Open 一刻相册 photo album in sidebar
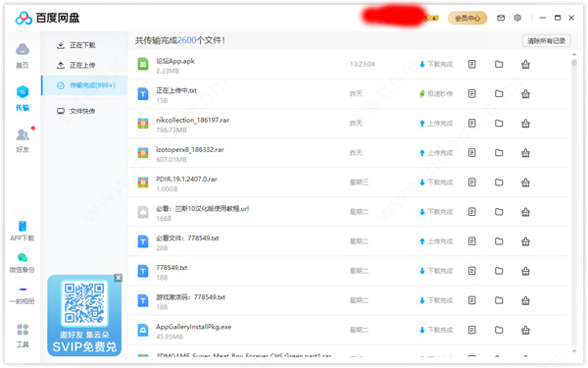588x368 pixels. pyautogui.click(x=23, y=295)
